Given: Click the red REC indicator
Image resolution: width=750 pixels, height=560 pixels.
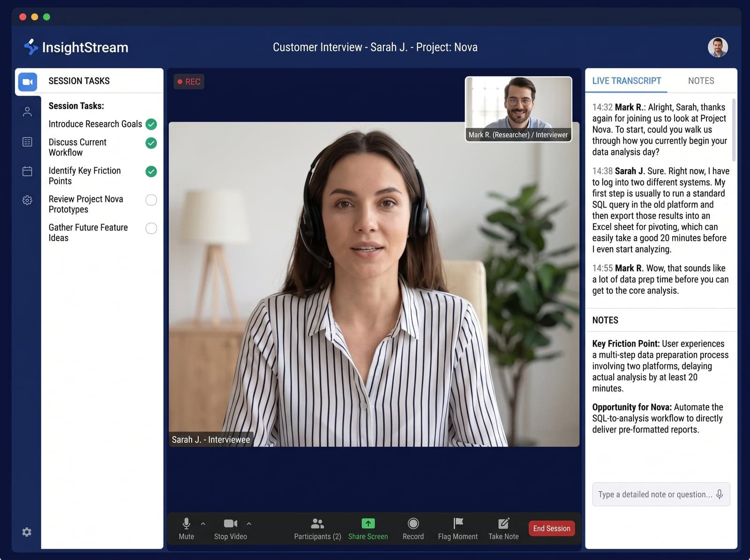Looking at the screenshot, I should 189,82.
